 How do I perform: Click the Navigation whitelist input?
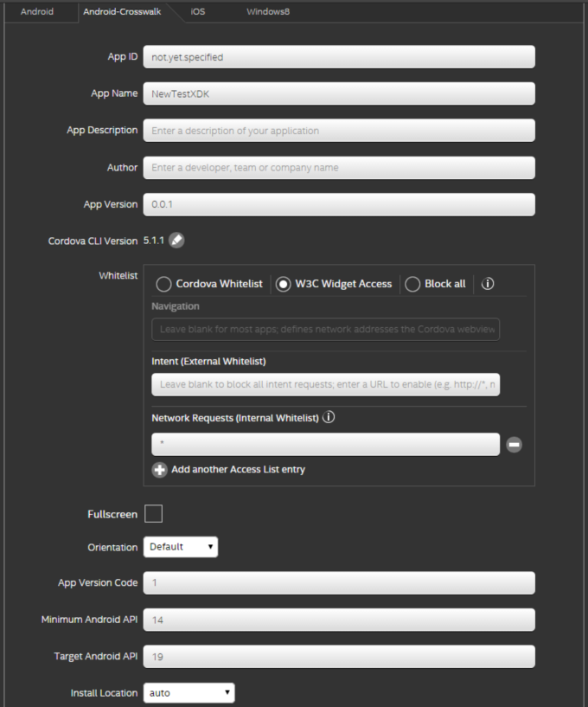pyautogui.click(x=326, y=329)
